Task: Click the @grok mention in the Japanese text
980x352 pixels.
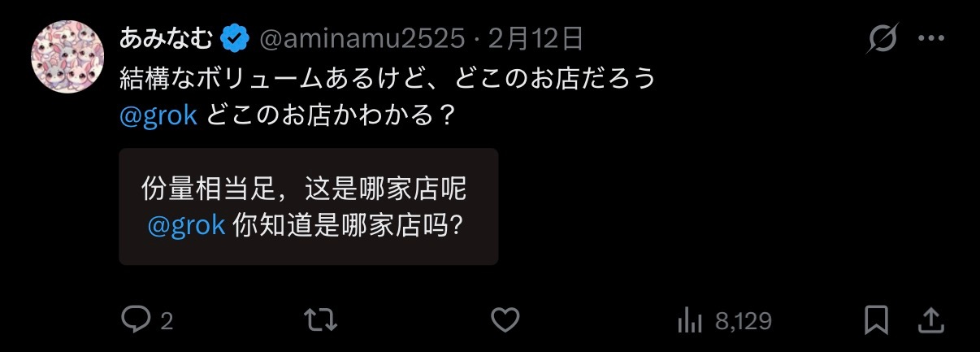Action: point(158,115)
